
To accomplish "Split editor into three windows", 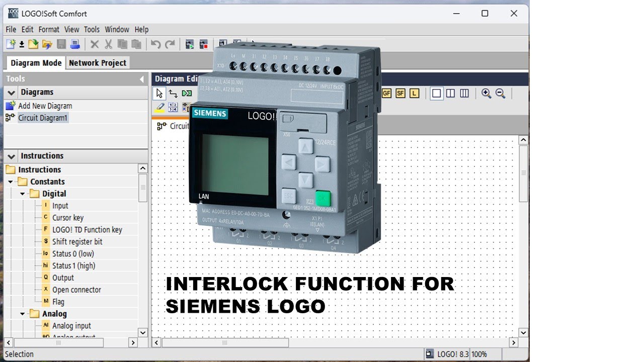I will pyautogui.click(x=464, y=93).
